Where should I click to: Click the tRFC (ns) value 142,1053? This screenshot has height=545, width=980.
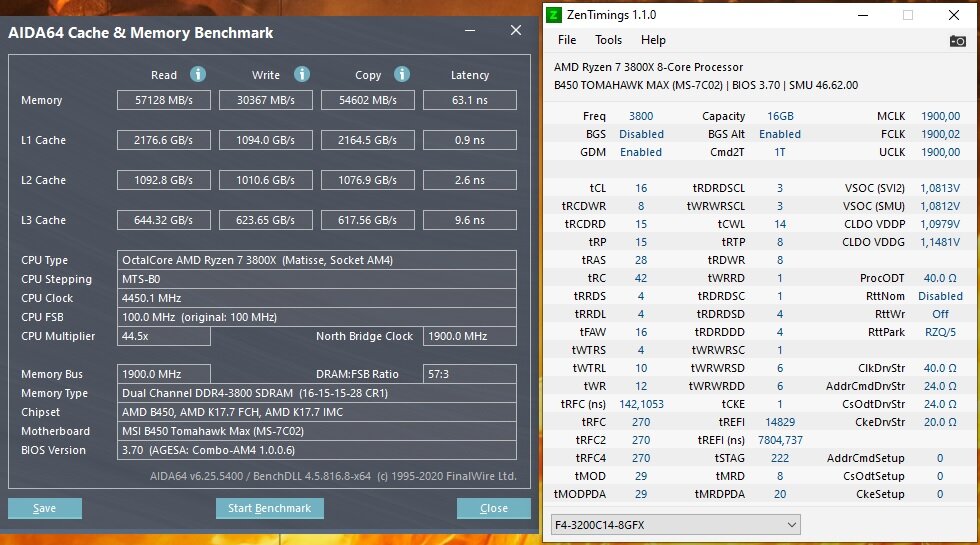tap(641, 404)
